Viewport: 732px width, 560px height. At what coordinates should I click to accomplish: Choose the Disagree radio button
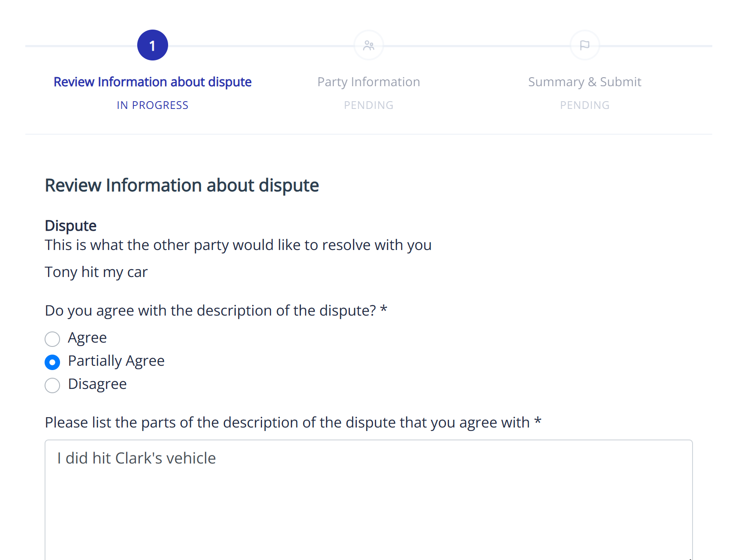coord(52,385)
